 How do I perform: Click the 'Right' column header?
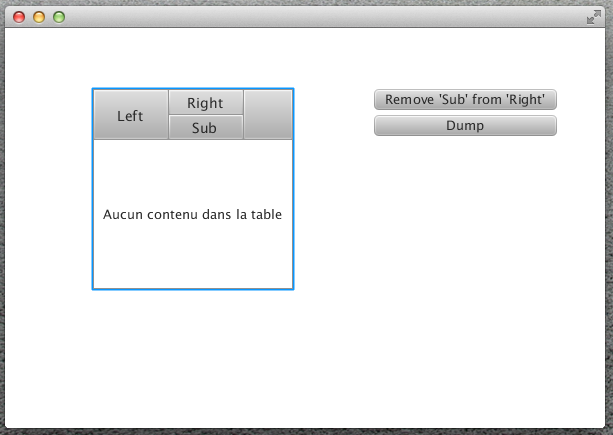point(205,103)
